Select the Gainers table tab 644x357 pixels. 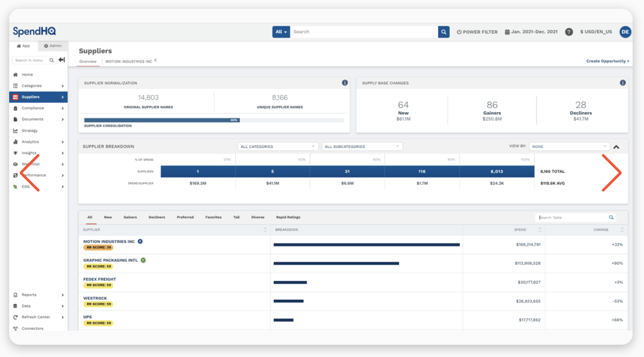click(130, 217)
